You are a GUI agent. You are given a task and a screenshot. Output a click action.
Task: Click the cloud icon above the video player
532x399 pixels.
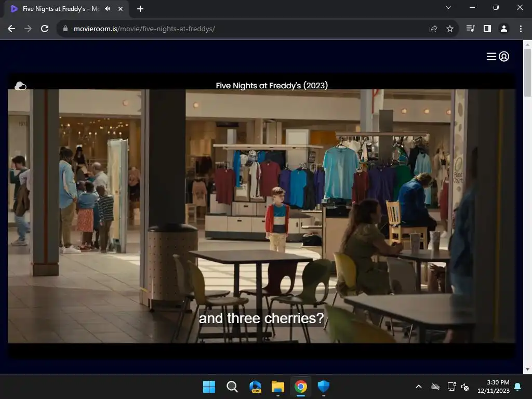coord(20,86)
